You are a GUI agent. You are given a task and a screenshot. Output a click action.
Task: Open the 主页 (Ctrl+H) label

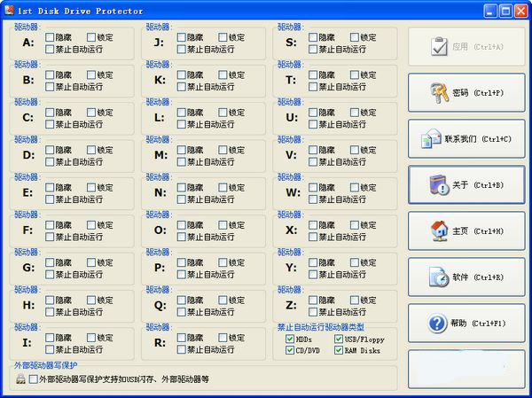click(x=478, y=231)
